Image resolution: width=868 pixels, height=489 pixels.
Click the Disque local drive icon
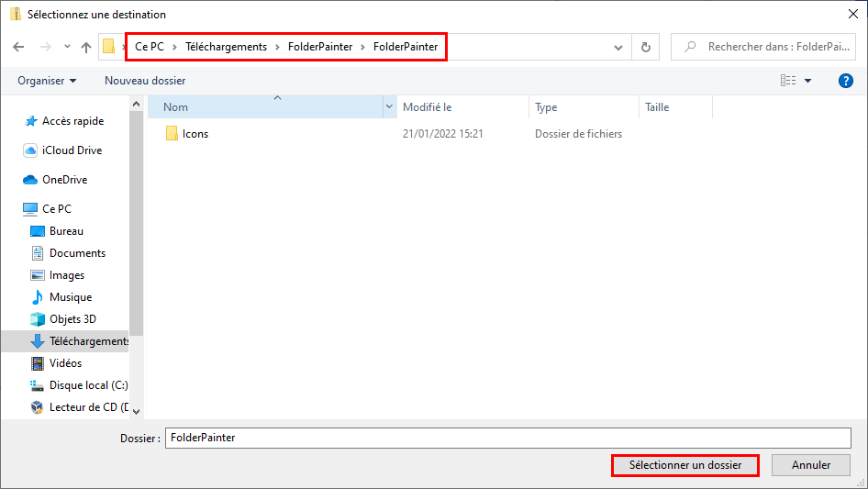point(37,385)
